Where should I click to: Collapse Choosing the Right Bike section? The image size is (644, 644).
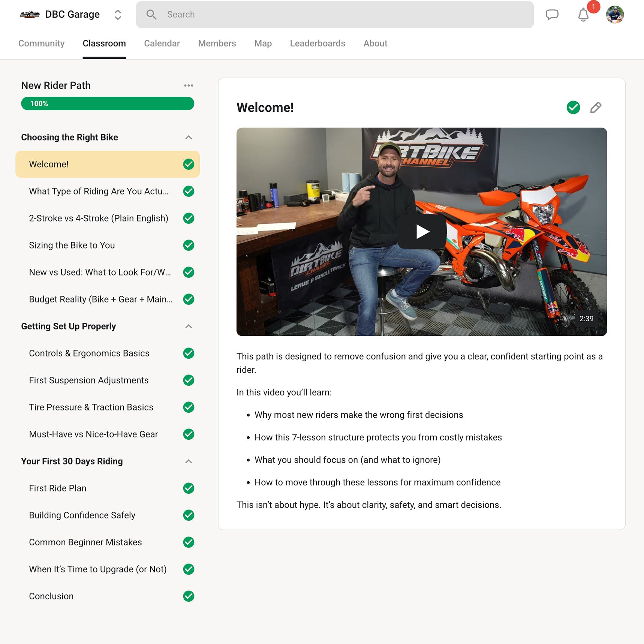pos(189,138)
